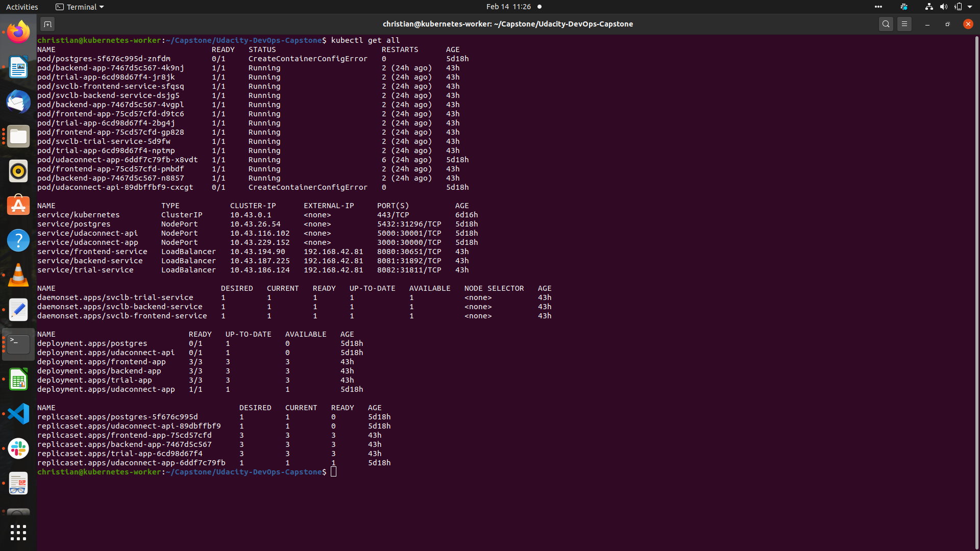
Task: Select deployment.apps/udaconnect-api
Action: tap(106, 353)
